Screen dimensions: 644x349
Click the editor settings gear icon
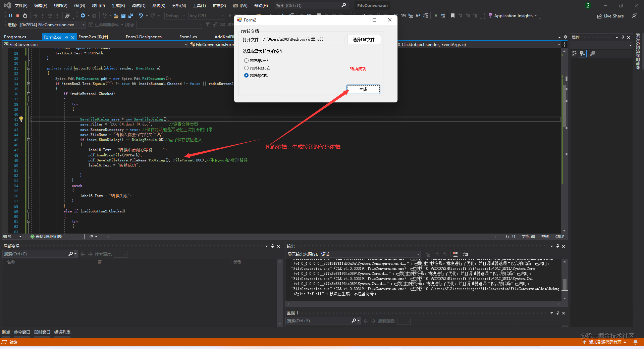coord(566,37)
